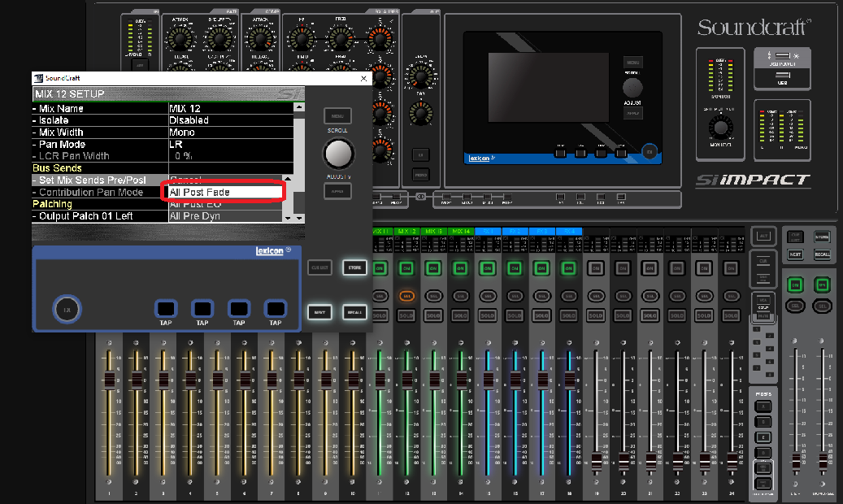Click the CLR button below ALT
Viewport: 843px width, 504px height.
(763, 262)
